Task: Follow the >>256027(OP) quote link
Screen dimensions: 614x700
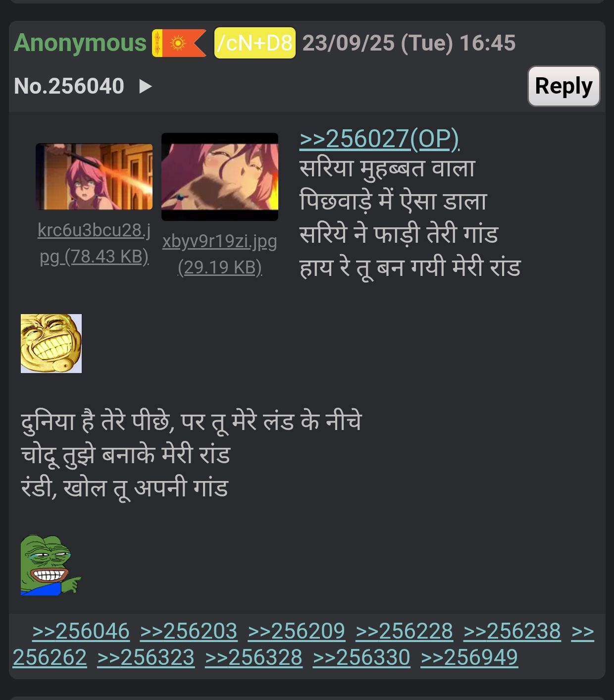Action: pyautogui.click(x=379, y=139)
